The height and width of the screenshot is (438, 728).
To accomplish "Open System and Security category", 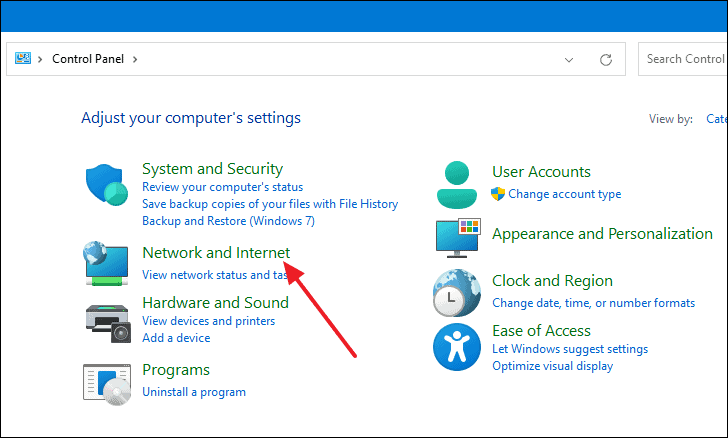I will pos(212,169).
